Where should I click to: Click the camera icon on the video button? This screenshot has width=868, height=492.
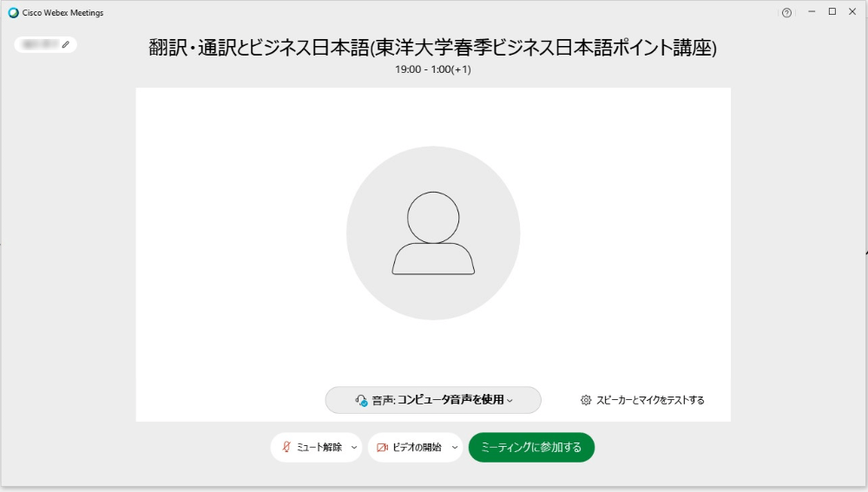click(x=382, y=448)
